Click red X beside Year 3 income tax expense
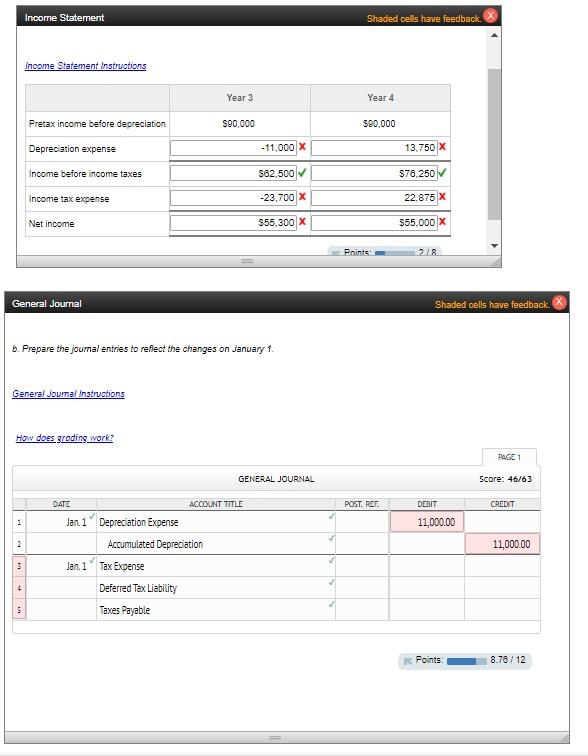 click(302, 196)
